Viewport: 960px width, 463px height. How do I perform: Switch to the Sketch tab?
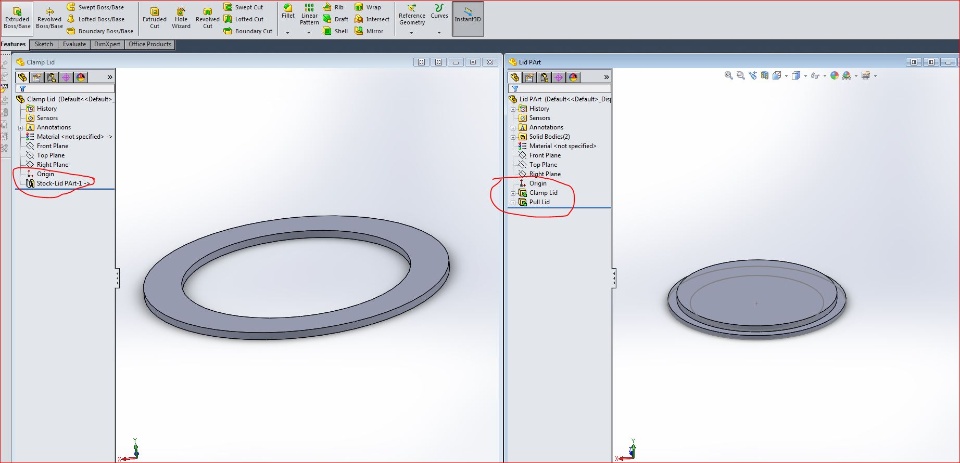43,44
